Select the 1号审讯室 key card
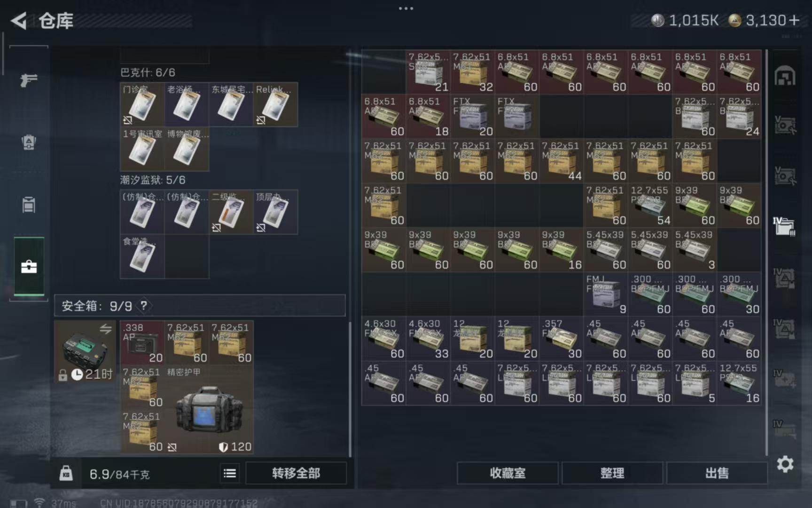The height and width of the screenshot is (508, 812). (142, 149)
